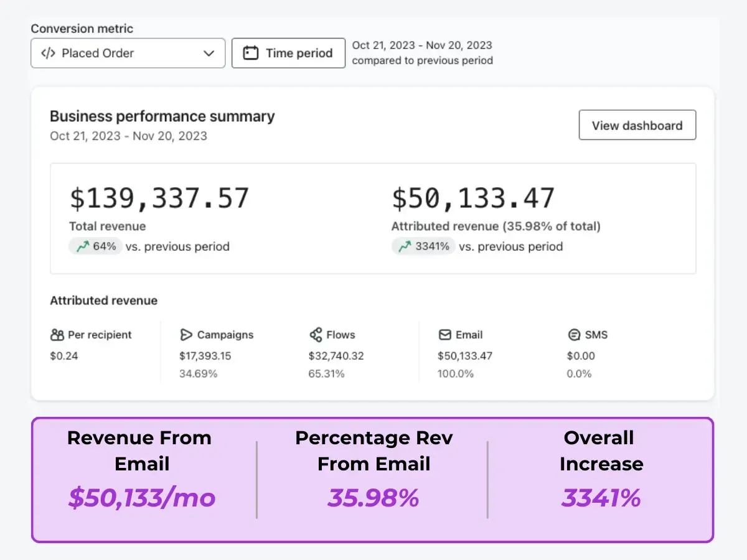Click the Flows revenue amount $32,740.32
This screenshot has width=747, height=560.
coord(336,357)
